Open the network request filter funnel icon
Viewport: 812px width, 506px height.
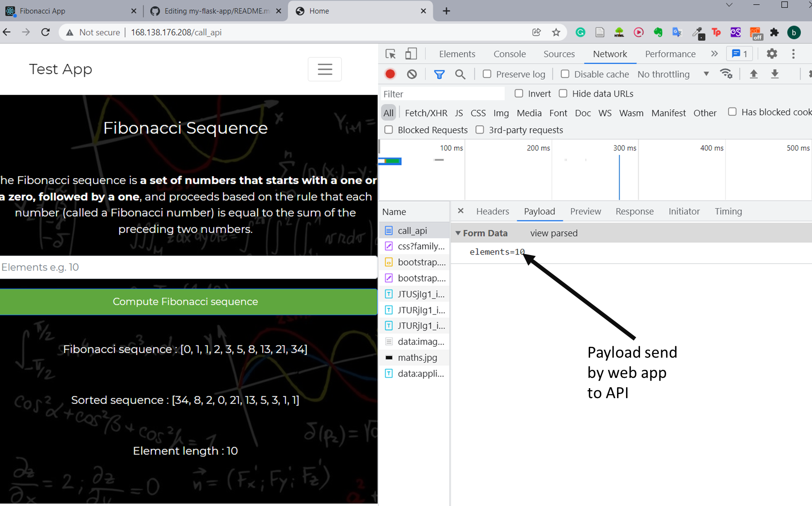pos(439,74)
